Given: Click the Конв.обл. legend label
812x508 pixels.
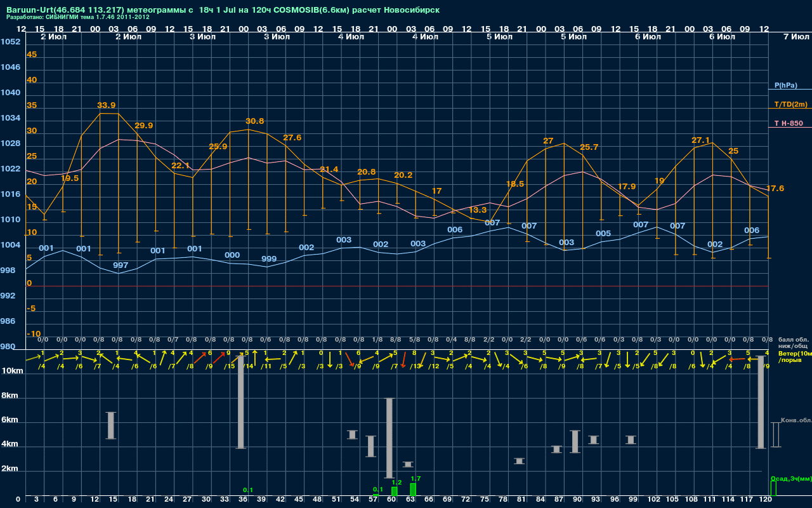Looking at the screenshot, I should tap(796, 420).
